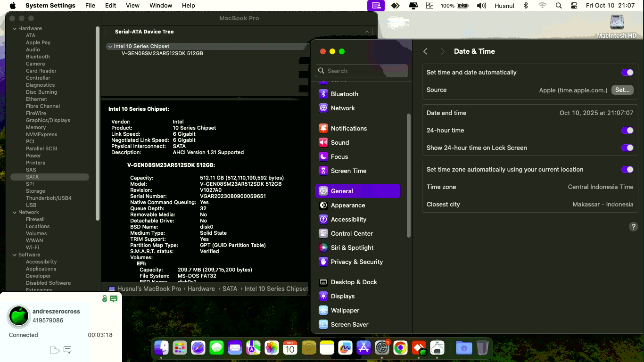This screenshot has width=644, height=362.
Task: Launch Safari from the Dock
Action: click(x=198, y=348)
